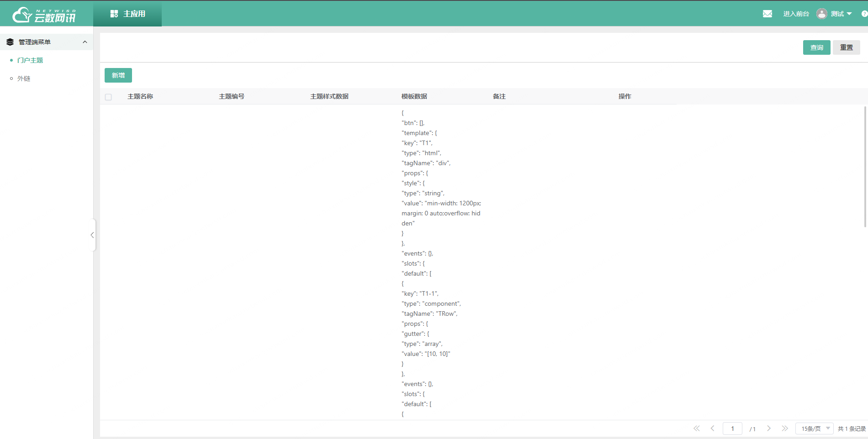
Task: Click the 查询 search button
Action: point(816,47)
